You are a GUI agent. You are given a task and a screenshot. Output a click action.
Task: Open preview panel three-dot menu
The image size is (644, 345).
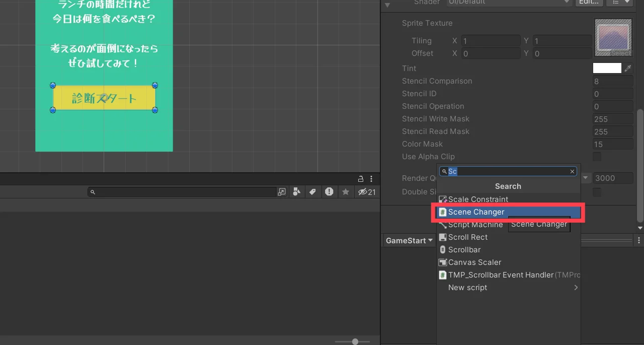[639, 240]
